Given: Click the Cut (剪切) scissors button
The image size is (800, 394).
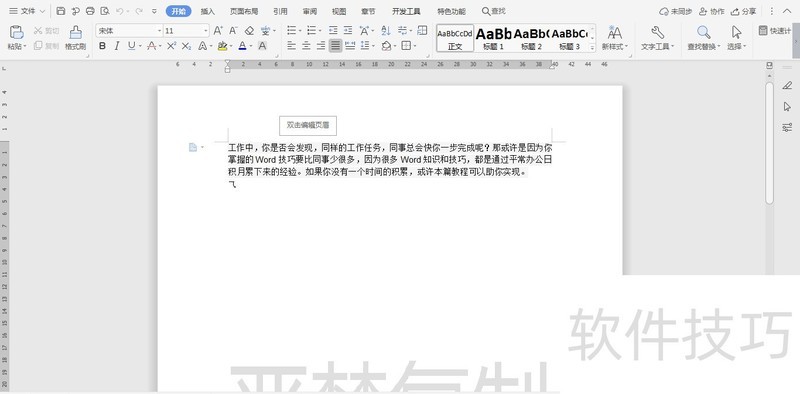Looking at the screenshot, I should (46, 31).
